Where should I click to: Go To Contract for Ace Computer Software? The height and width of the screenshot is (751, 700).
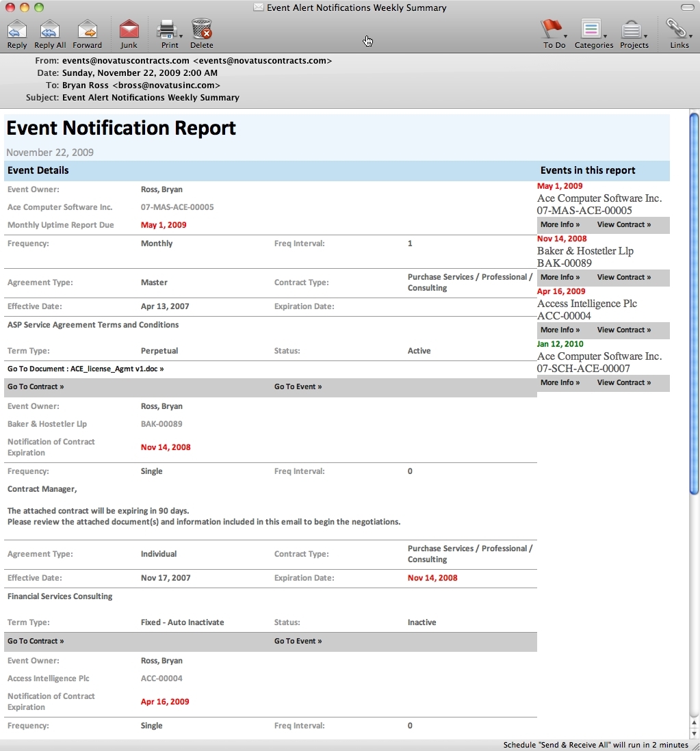tap(36, 386)
